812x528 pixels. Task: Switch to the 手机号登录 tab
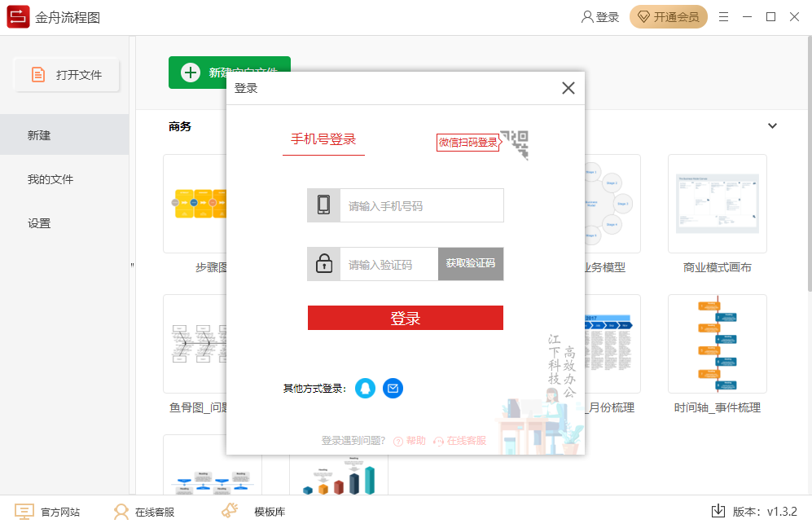(323, 139)
